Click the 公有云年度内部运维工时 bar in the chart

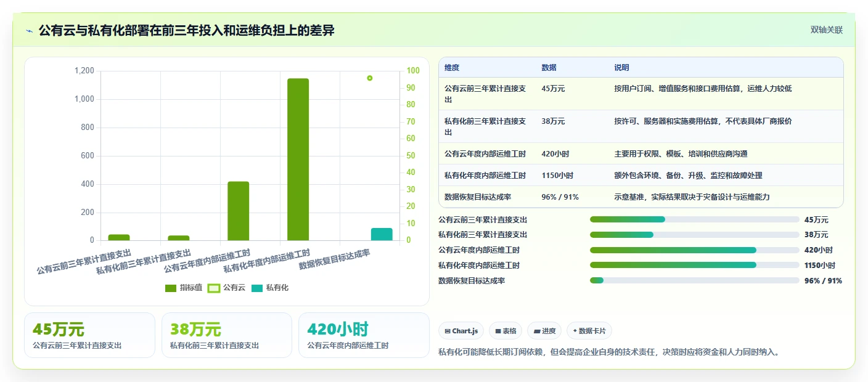pyautogui.click(x=239, y=211)
